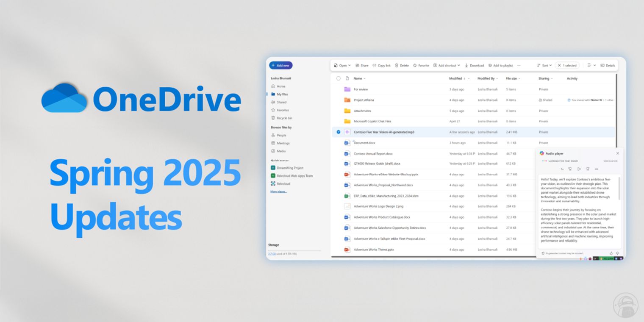Toggle the select-all circle in header row
This screenshot has height=322, width=644.
coord(339,78)
